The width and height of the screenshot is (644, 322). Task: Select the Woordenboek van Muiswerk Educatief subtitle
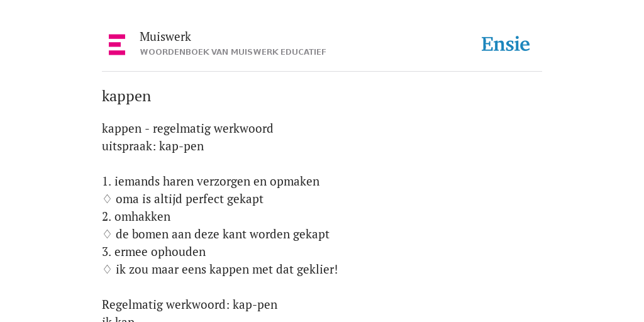click(x=233, y=52)
